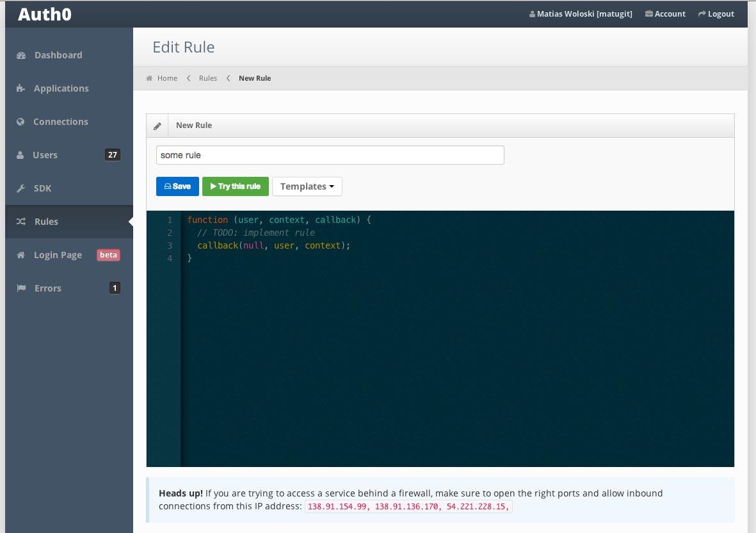Click the beta badge on Login Page
Viewport: 756px width, 533px height.
click(108, 255)
